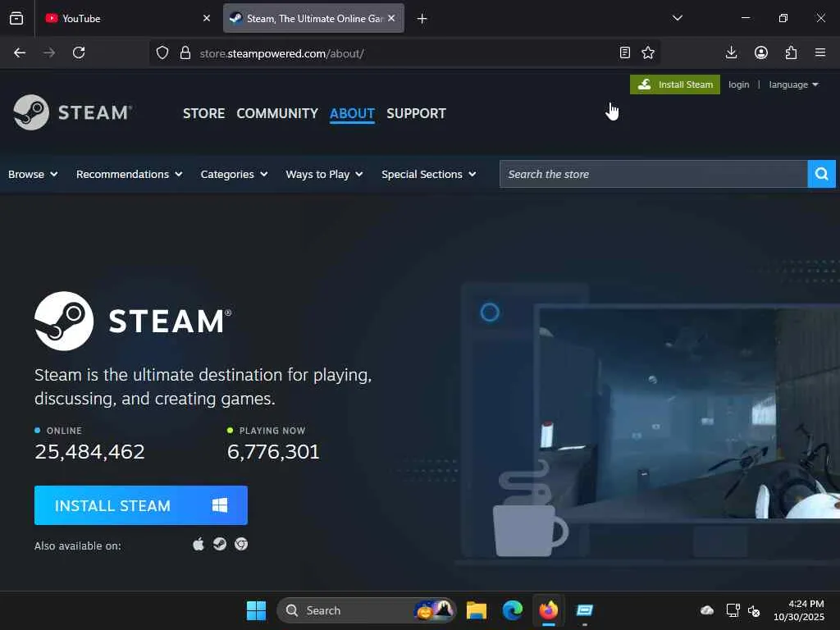The width and height of the screenshot is (840, 630).
Task: Open Firefox hamburger menu
Action: pos(820,52)
